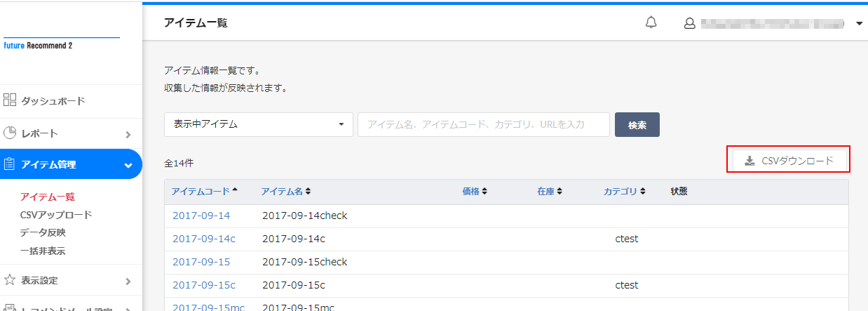Image resolution: width=868 pixels, height=311 pixels.
Task: Sort by アイテムコード column
Action: (204, 191)
